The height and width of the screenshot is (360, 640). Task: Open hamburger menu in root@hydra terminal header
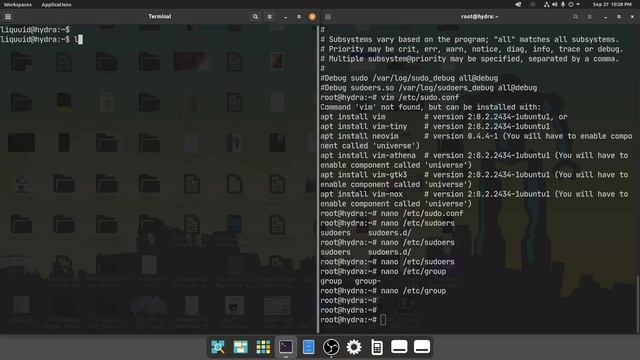pyautogui.click(x=590, y=17)
